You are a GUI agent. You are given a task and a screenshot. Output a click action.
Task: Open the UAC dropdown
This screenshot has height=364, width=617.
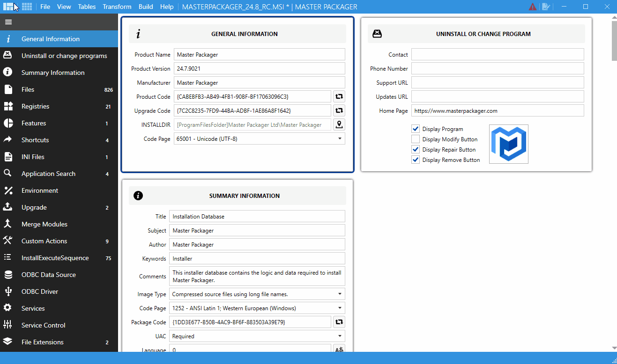coord(257,336)
